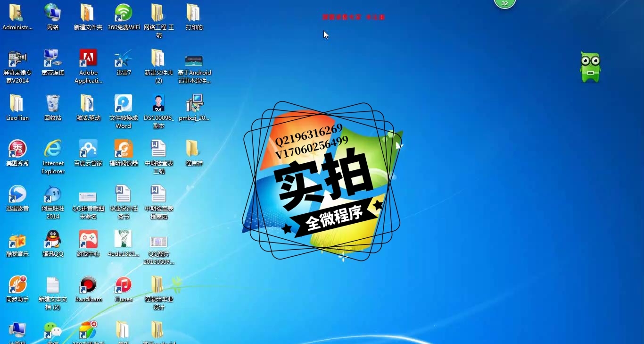
Task: Select the pmlxzj_20... installer icon
Action: 194,108
